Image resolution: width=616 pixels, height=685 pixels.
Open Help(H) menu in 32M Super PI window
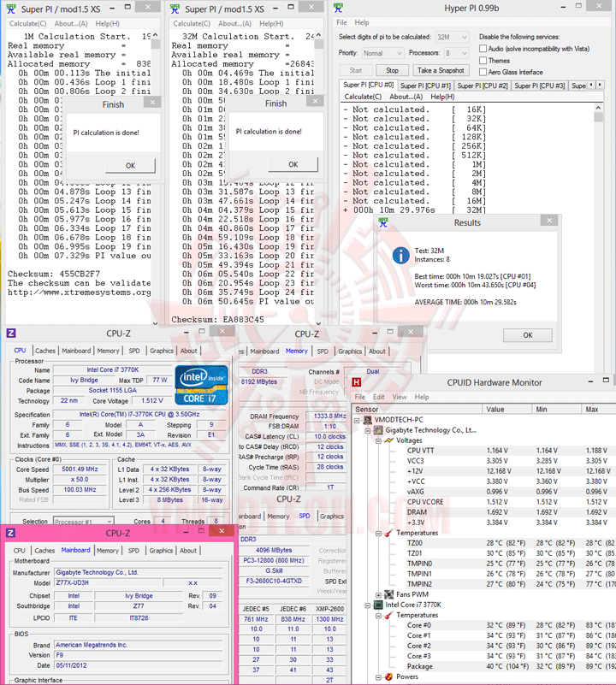271,24
